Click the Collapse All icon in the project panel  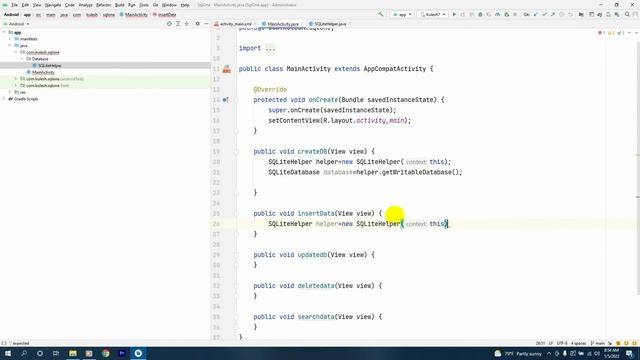(x=187, y=24)
